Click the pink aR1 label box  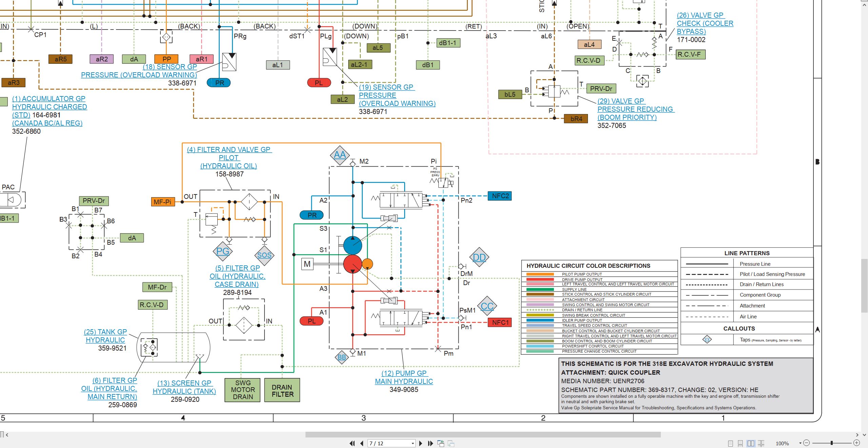202,59
